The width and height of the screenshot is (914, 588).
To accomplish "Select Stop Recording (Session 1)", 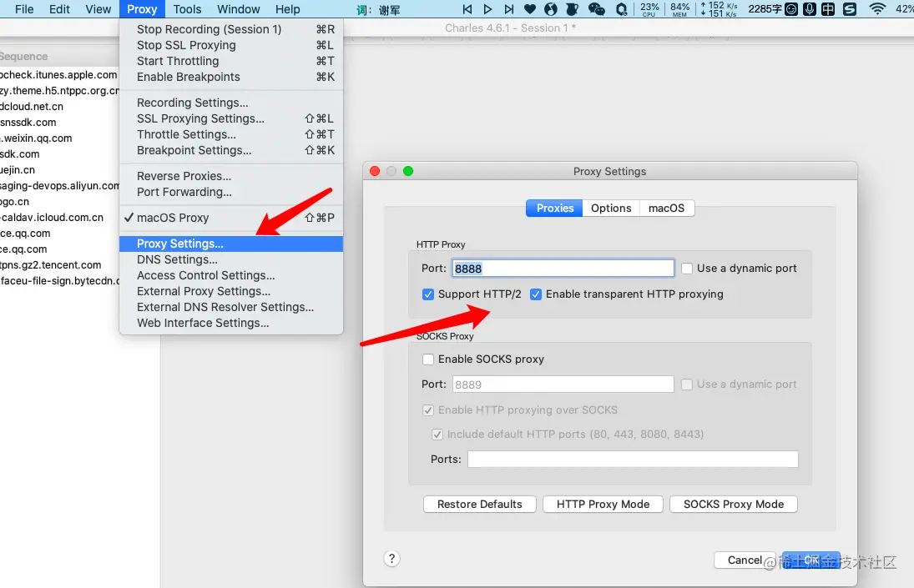I will [x=231, y=29].
